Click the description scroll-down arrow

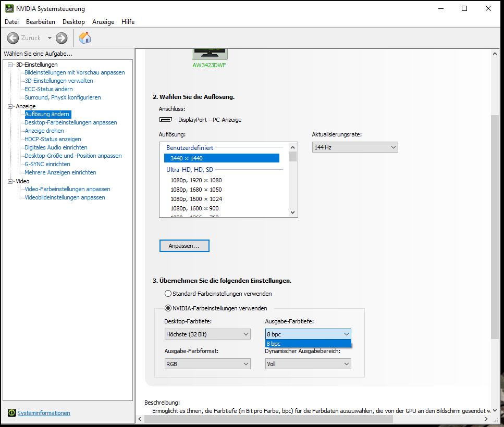click(x=495, y=410)
